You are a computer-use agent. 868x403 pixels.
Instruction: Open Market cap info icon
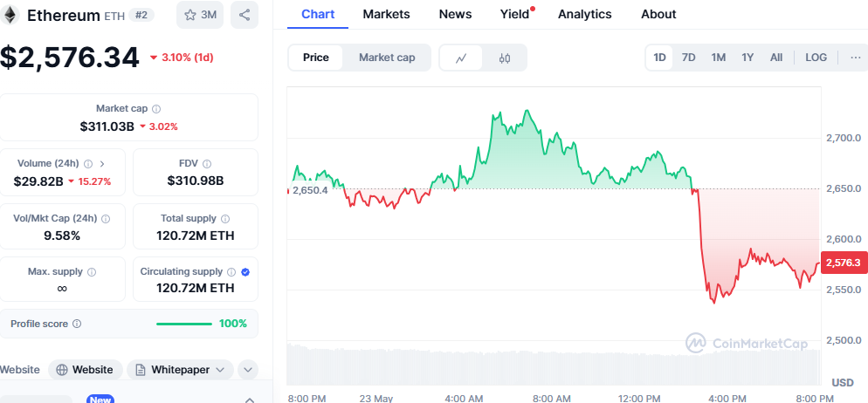pos(156,109)
